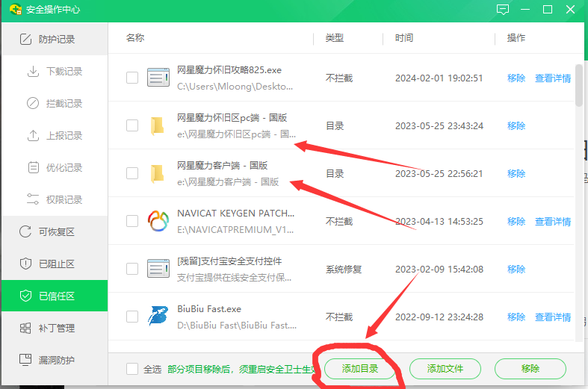The image size is (588, 389).
Task: Click 移除 for NAVICAT KEYGEN PATCH
Action: (516, 222)
